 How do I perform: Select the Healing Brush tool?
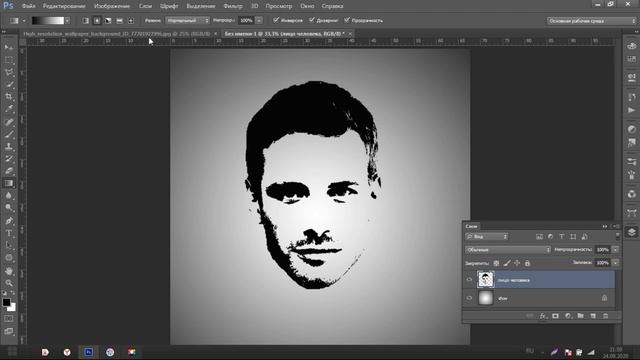tap(9, 122)
